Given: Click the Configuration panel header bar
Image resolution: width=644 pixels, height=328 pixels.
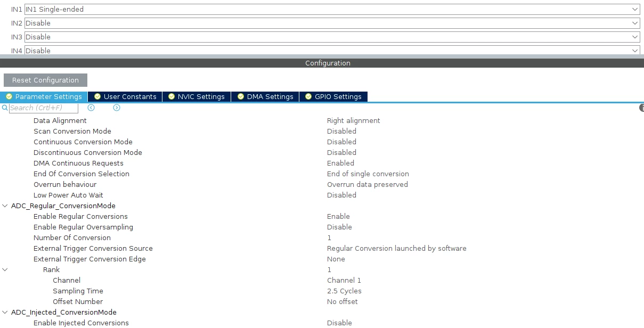Looking at the screenshot, I should tap(322, 63).
